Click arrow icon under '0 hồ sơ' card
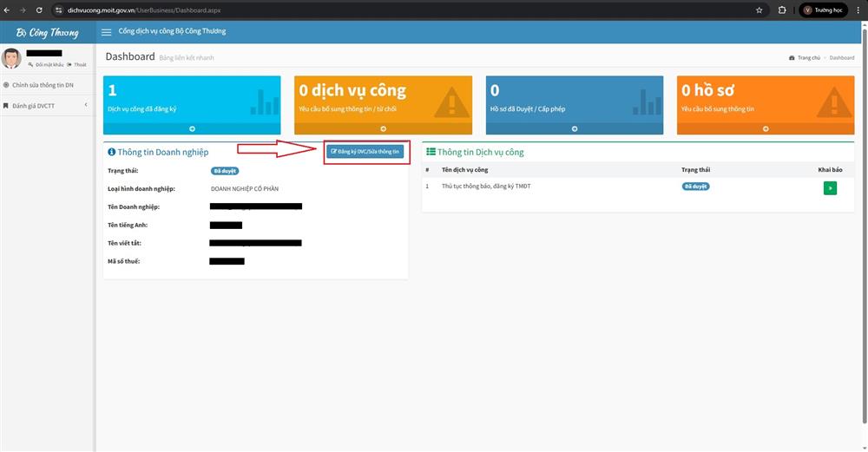868x452 pixels. pos(766,128)
